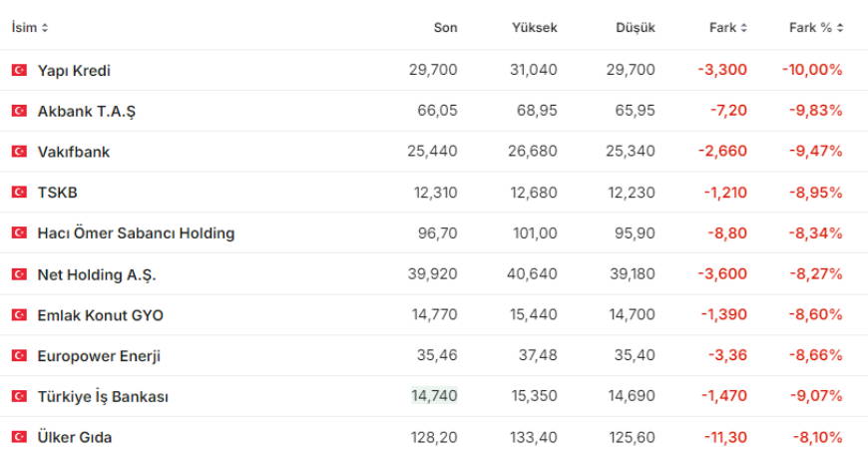
Task: Click the flag icon next to Ülker Gıda
Action: click(x=19, y=437)
